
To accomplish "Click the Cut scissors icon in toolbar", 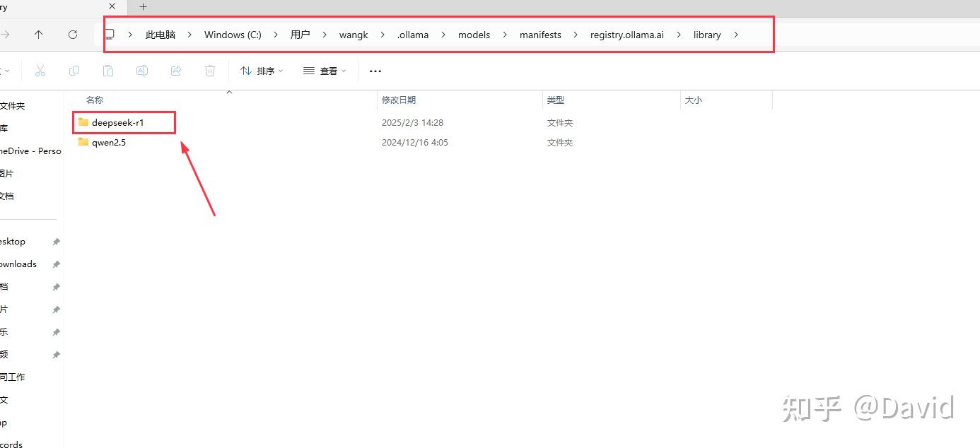I will point(40,71).
